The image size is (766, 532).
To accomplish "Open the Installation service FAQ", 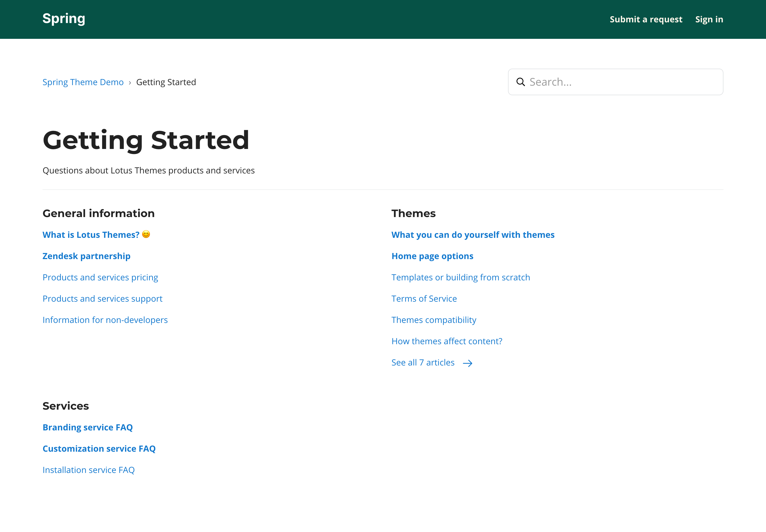I will (x=89, y=470).
